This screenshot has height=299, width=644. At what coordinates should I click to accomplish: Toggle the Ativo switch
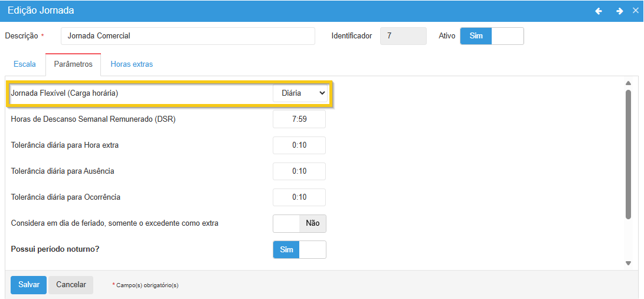[x=491, y=36]
